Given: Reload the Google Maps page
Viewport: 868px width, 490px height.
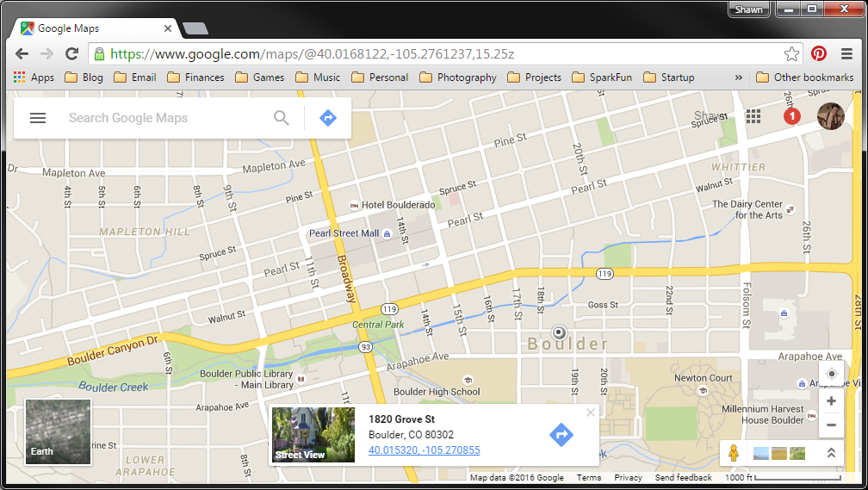Looking at the screenshot, I should click(x=72, y=53).
